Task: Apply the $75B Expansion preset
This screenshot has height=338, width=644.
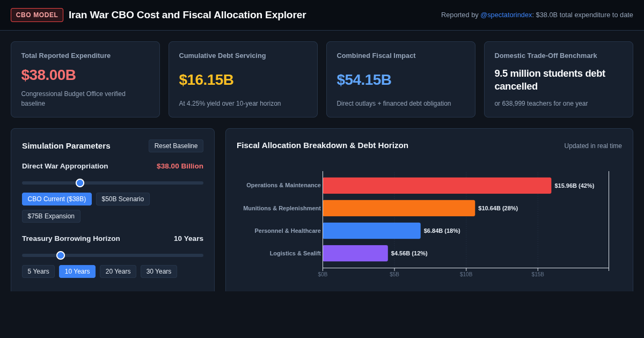Action: tap(51, 216)
